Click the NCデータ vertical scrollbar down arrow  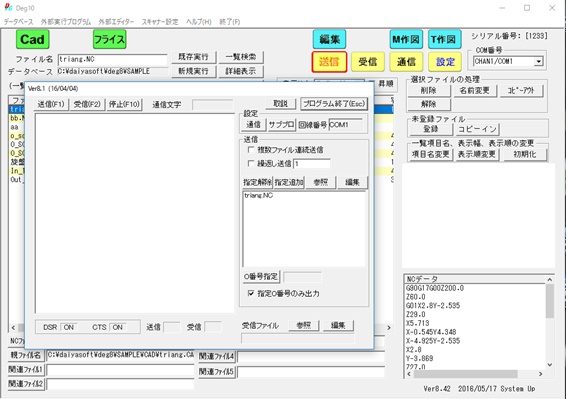point(549,365)
